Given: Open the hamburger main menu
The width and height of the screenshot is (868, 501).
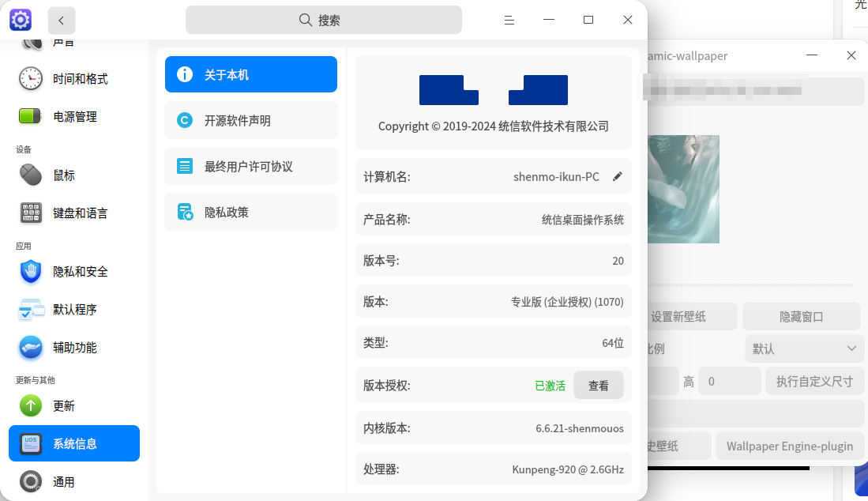Looking at the screenshot, I should pos(509,20).
